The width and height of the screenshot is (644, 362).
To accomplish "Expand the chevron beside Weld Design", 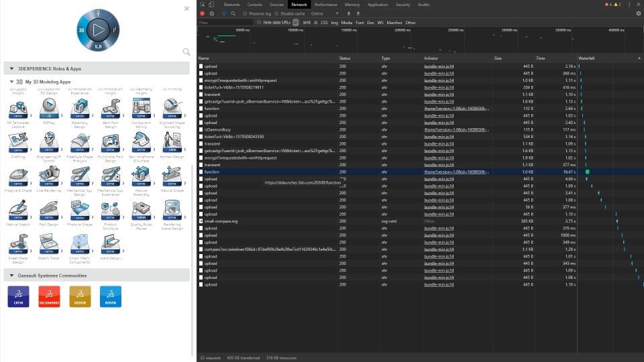I will (123, 251).
